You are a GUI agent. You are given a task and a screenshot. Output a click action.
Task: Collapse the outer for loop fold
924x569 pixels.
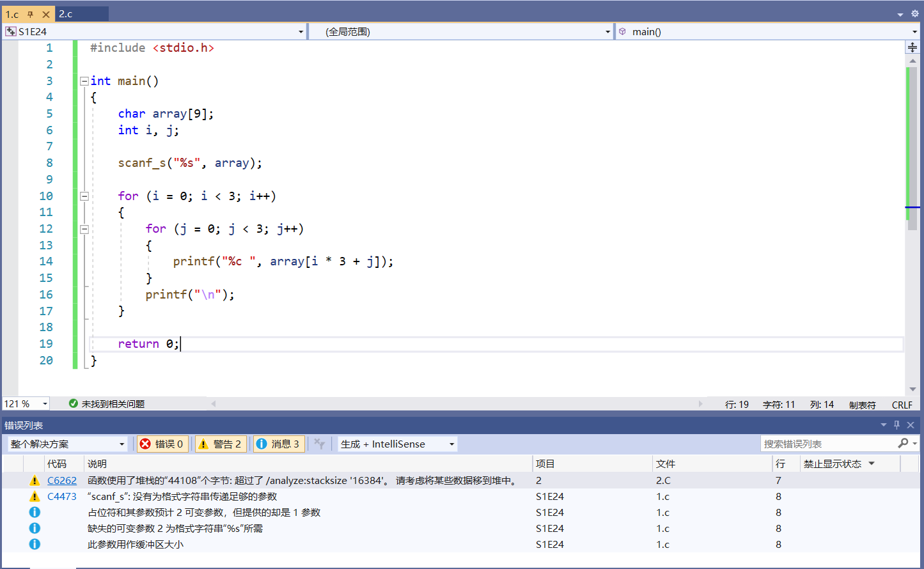[84, 196]
